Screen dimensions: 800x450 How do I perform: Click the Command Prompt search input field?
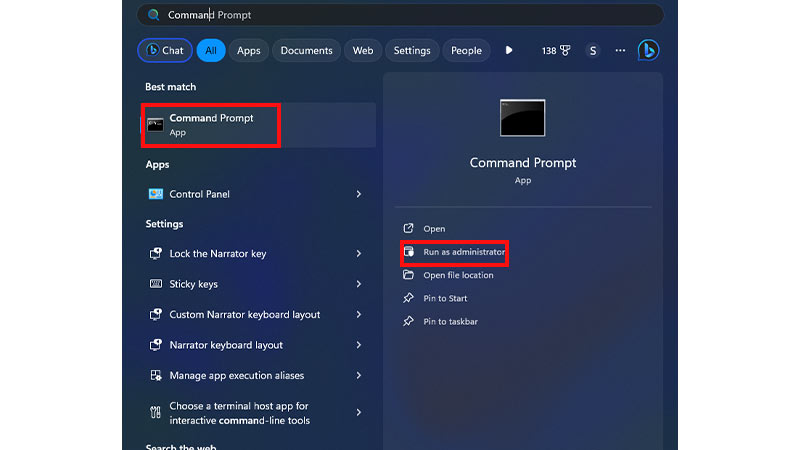click(x=400, y=15)
